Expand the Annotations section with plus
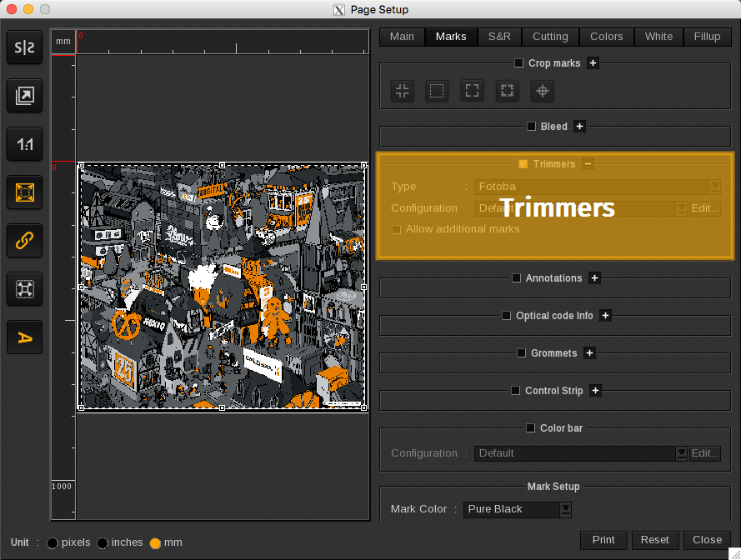The width and height of the screenshot is (741, 560). pyautogui.click(x=594, y=278)
